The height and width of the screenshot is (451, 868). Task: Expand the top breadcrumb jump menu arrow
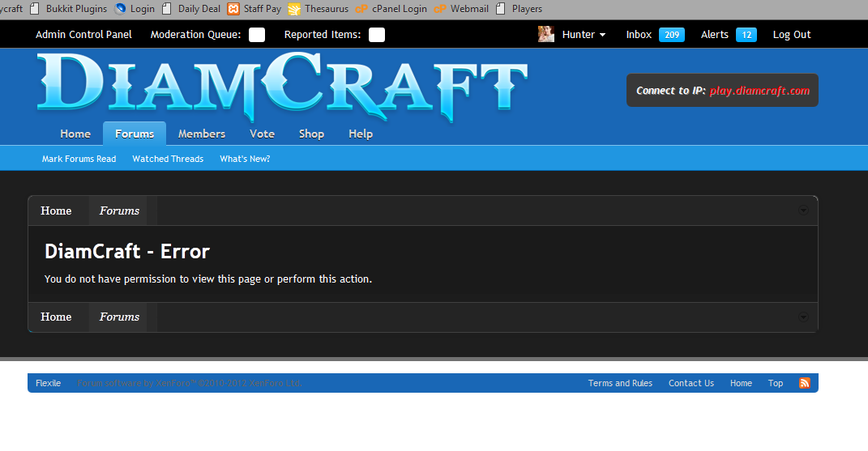point(804,211)
